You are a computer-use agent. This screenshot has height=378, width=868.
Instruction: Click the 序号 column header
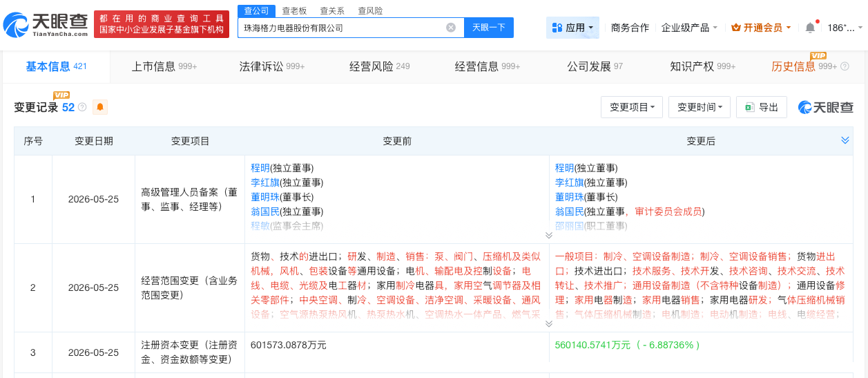(33, 141)
